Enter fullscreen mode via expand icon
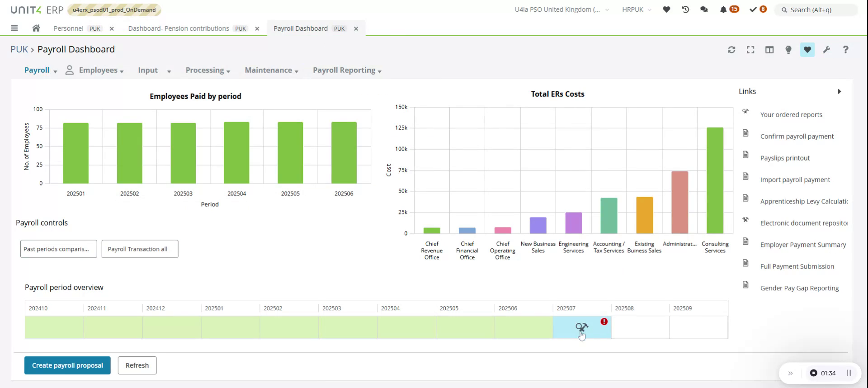The width and height of the screenshot is (868, 388). [750, 50]
